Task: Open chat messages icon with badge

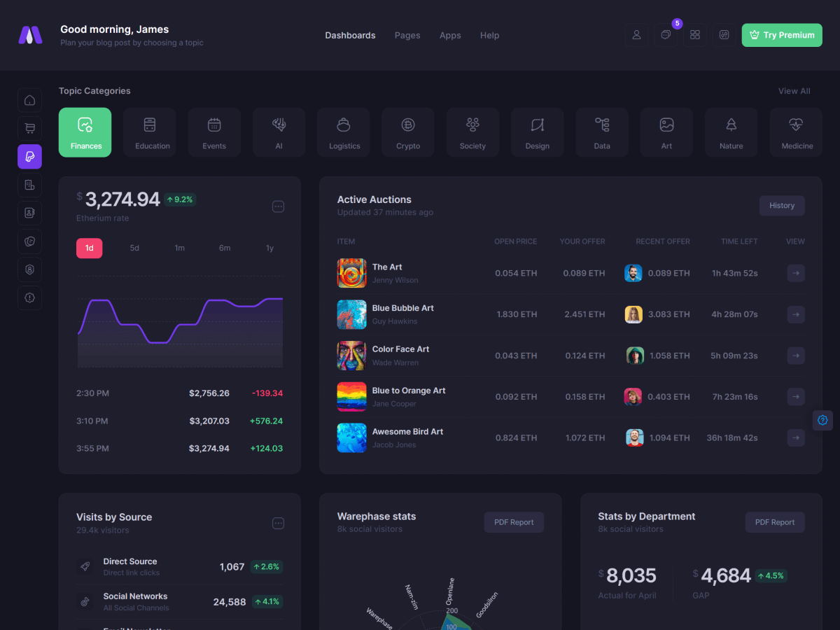Action: point(666,35)
